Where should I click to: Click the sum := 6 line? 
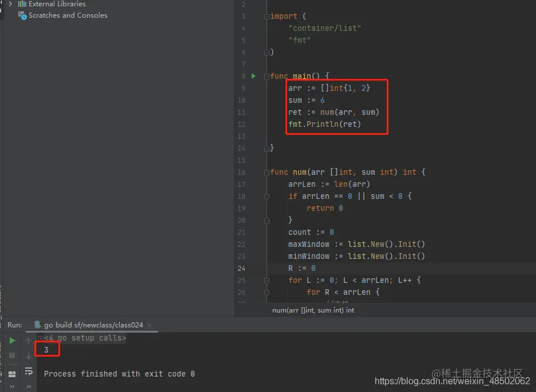[x=306, y=100]
